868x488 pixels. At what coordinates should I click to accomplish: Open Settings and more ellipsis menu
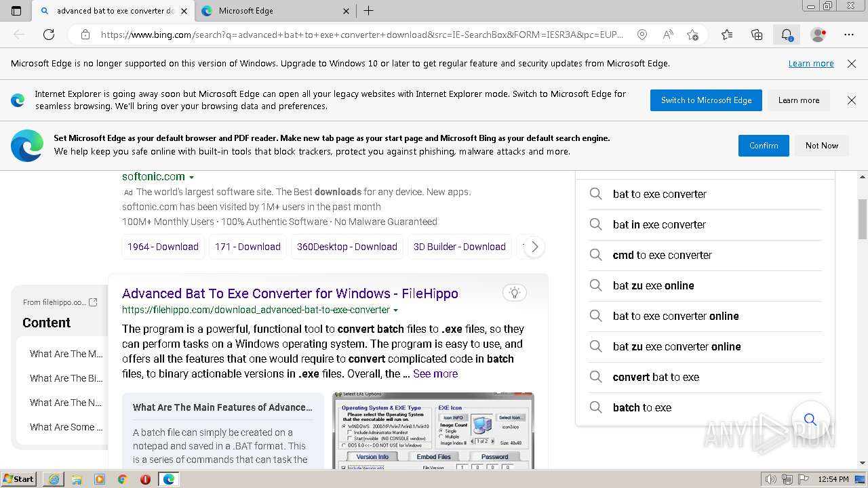tap(849, 35)
